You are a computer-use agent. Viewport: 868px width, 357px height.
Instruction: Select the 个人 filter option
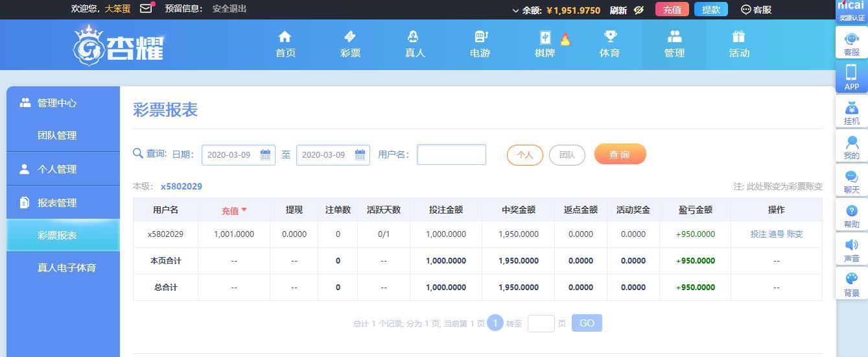click(x=525, y=155)
